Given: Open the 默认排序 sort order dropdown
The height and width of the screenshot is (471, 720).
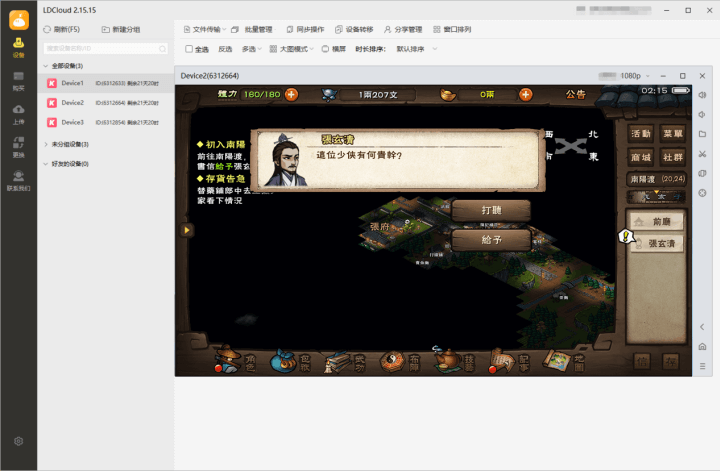Looking at the screenshot, I should click(417, 49).
